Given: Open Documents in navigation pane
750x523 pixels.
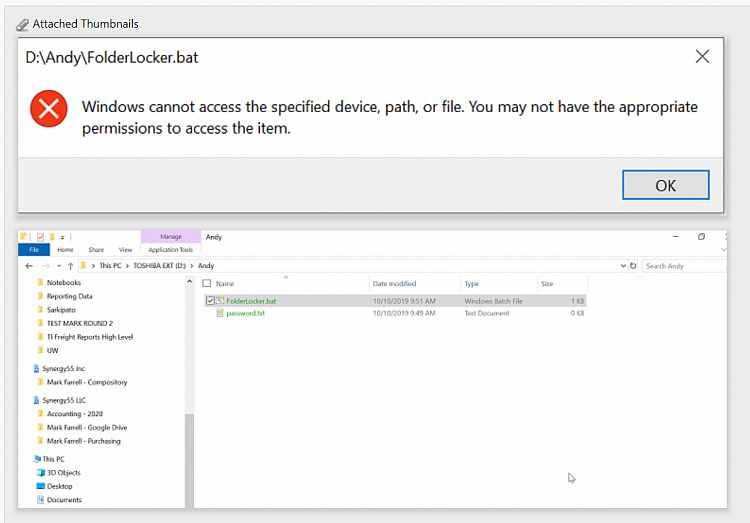Looking at the screenshot, I should [64, 500].
